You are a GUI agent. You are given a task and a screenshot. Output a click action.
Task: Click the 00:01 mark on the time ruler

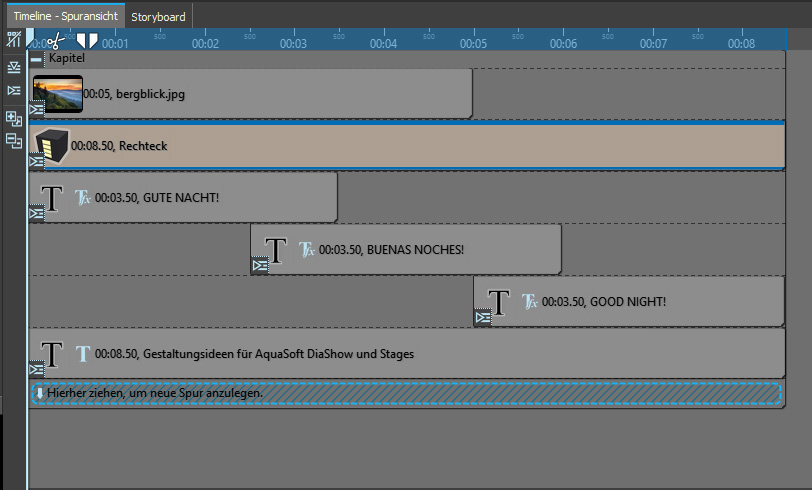pyautogui.click(x=115, y=44)
